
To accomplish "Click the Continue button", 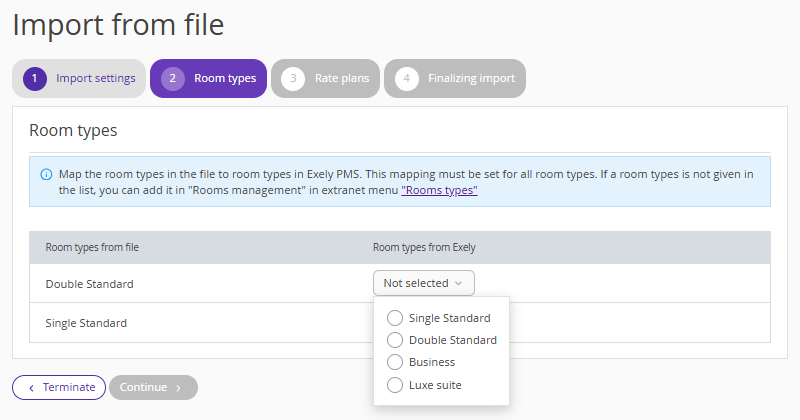I will 153,387.
